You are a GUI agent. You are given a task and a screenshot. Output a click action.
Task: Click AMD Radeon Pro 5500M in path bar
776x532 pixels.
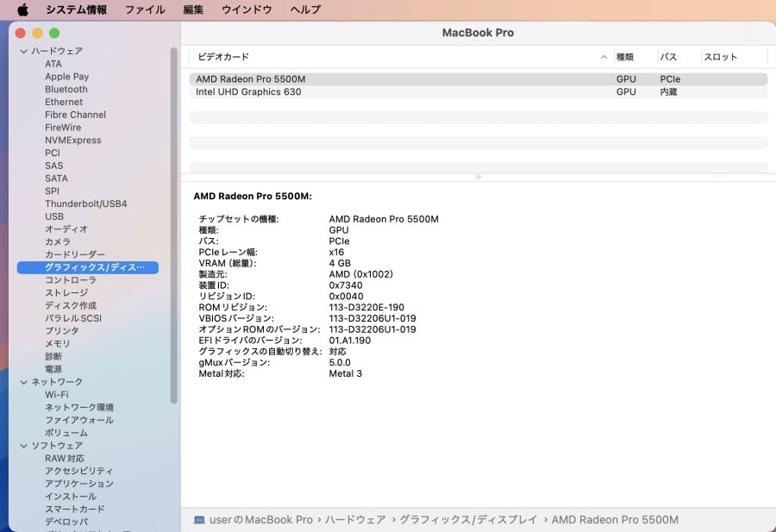615,520
